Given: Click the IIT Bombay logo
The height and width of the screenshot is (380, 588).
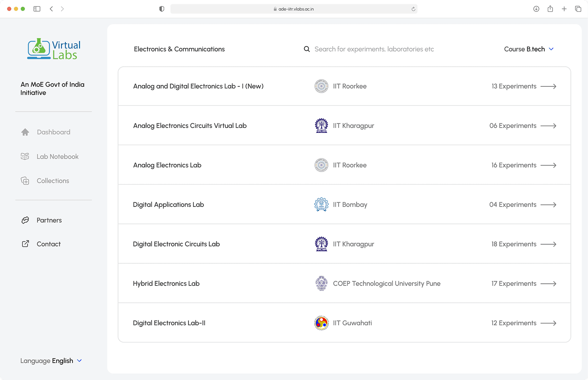Looking at the screenshot, I should [321, 205].
